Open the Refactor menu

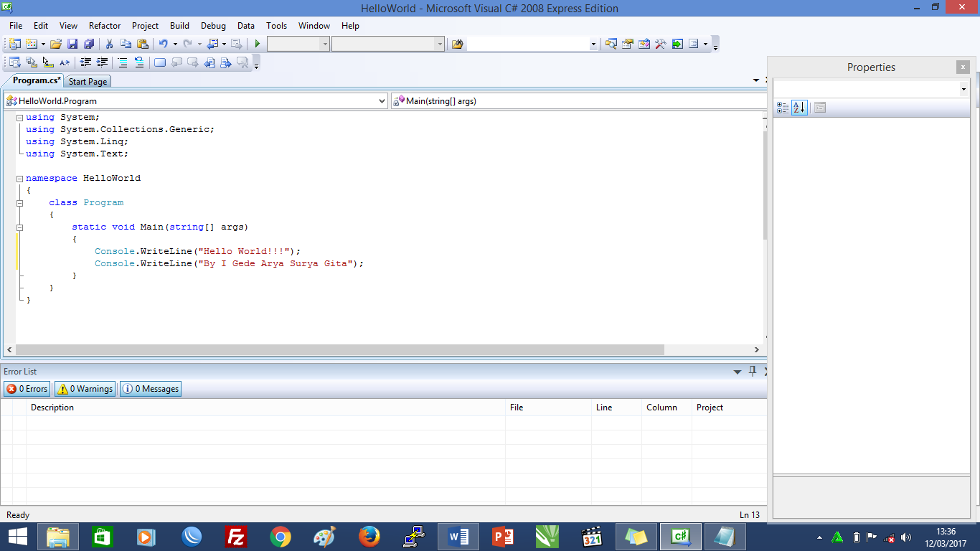[x=105, y=26]
